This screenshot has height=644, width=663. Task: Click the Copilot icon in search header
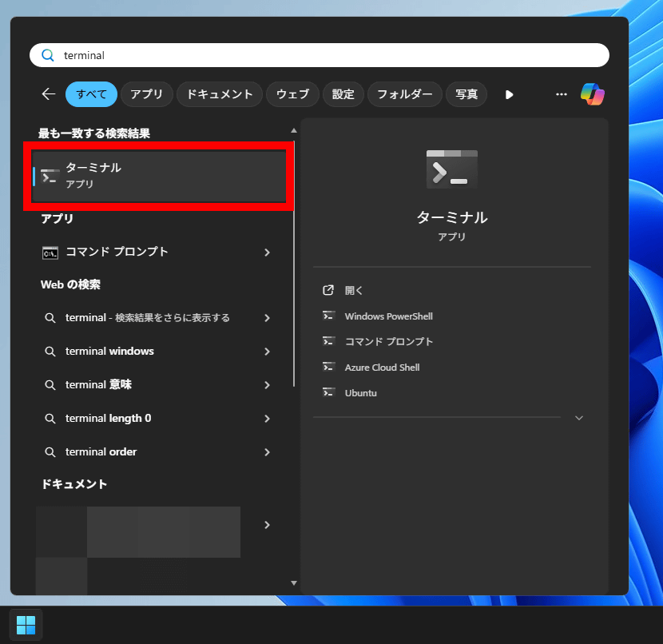click(x=592, y=94)
